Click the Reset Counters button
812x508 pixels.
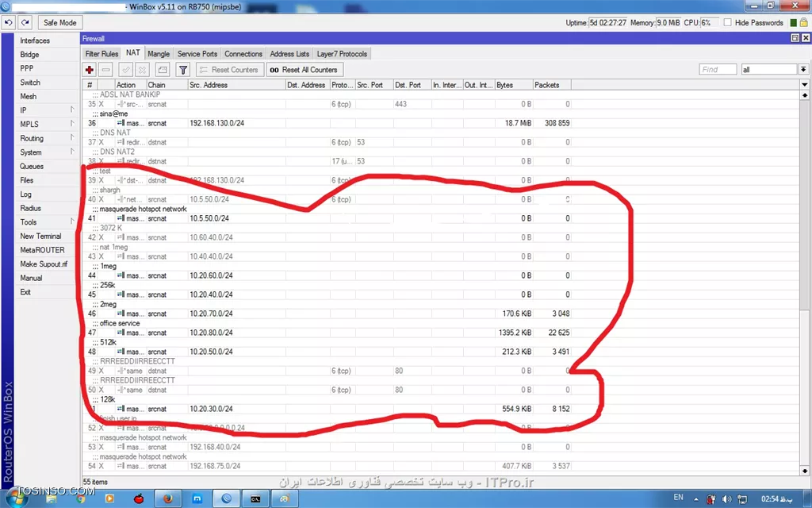pyautogui.click(x=230, y=70)
